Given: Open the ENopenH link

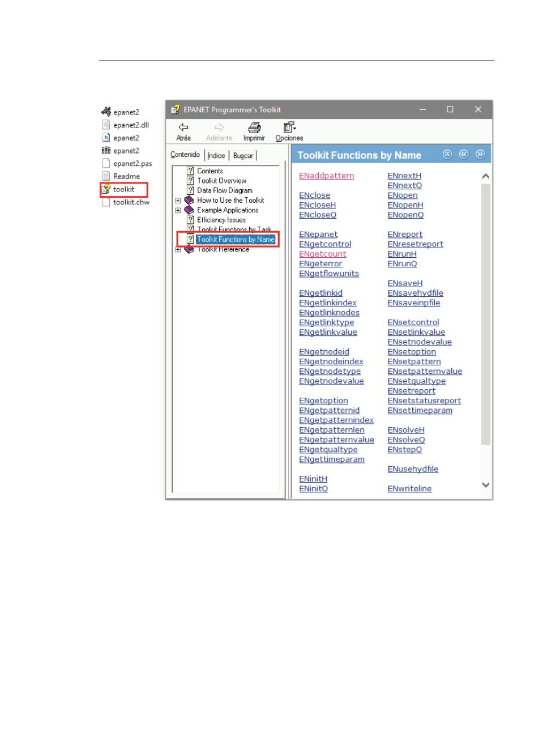Looking at the screenshot, I should pos(405,205).
